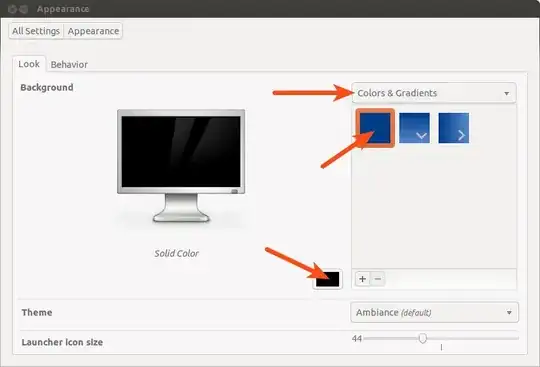This screenshot has height=367, width=540.
Task: Open the Colors & Gradients dropdown
Action: (434, 93)
